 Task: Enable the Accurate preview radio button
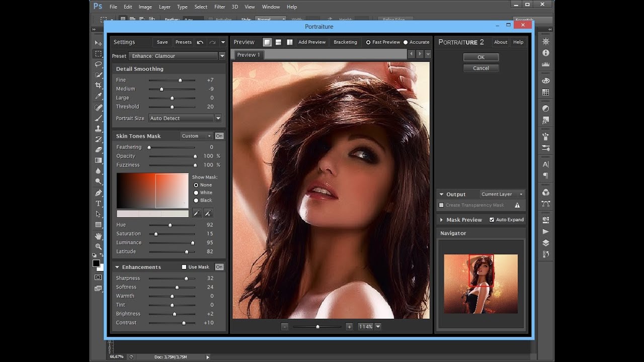click(x=406, y=42)
